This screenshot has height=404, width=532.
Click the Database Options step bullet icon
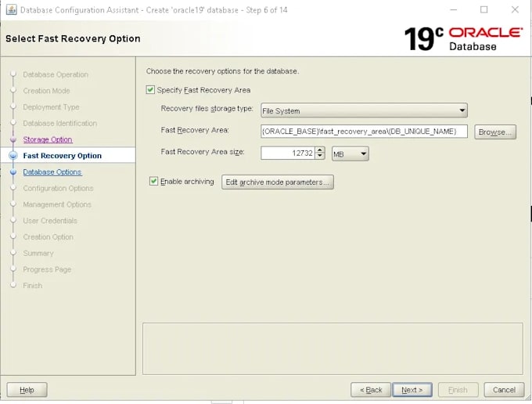(13, 172)
